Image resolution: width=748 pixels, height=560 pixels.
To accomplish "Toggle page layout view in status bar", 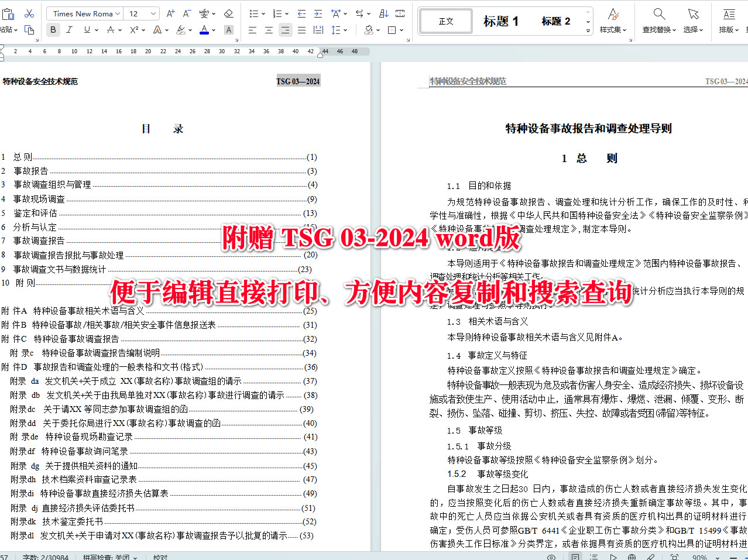I will (575, 556).
